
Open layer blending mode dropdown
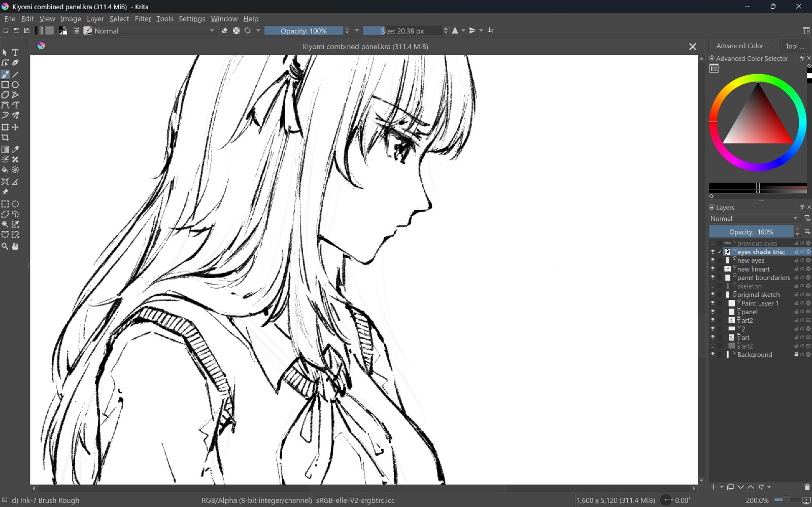click(x=754, y=219)
